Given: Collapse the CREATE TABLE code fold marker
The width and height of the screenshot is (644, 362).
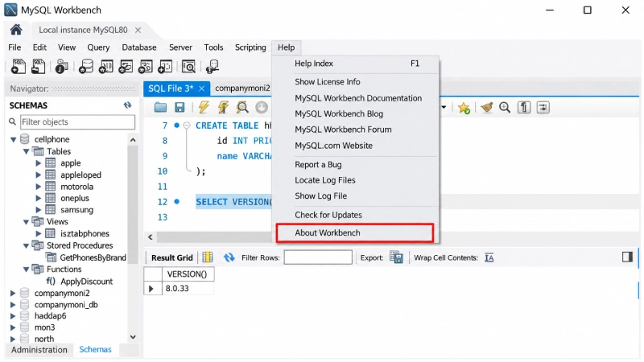Looking at the screenshot, I should pos(187,125).
